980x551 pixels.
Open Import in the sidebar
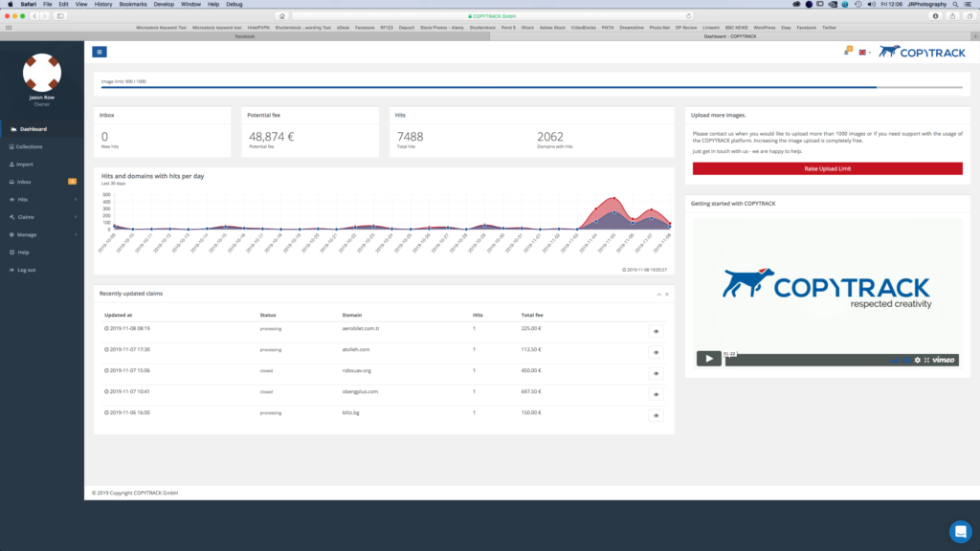42,165
